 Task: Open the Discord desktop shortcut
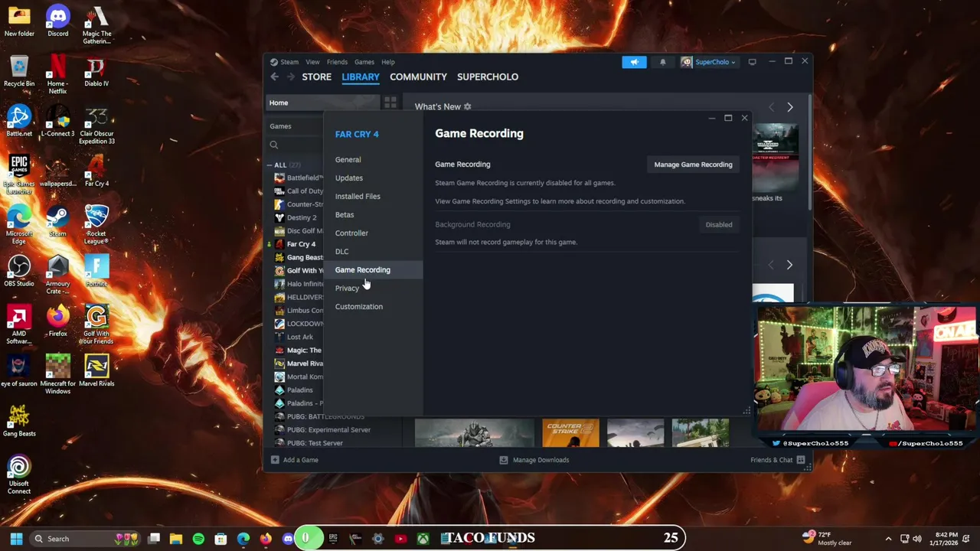pyautogui.click(x=57, y=21)
